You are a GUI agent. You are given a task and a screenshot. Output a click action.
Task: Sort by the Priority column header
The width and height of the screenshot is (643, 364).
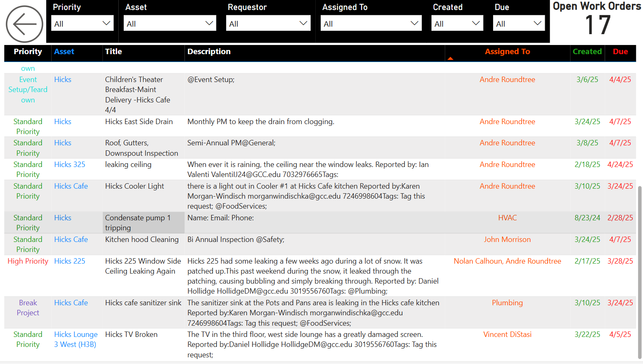tap(28, 52)
